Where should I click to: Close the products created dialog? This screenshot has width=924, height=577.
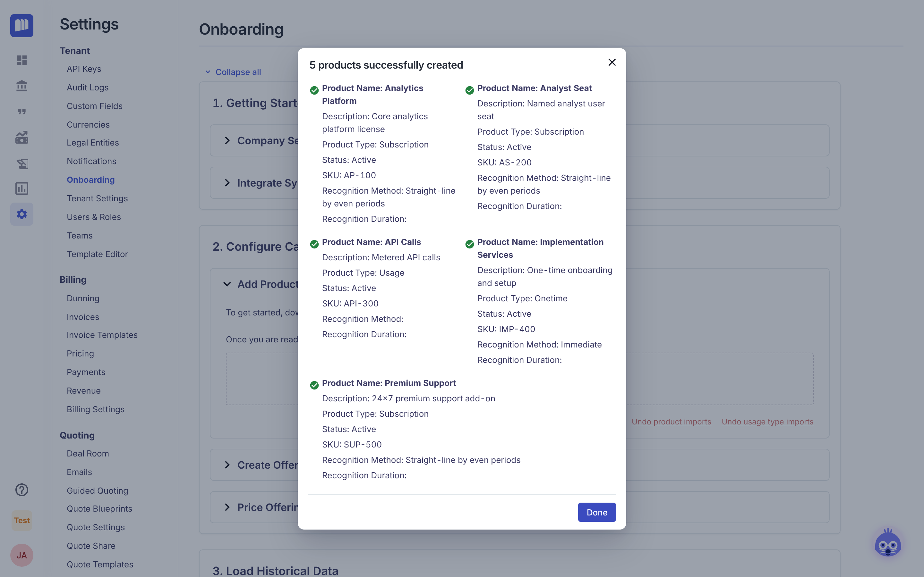click(612, 62)
